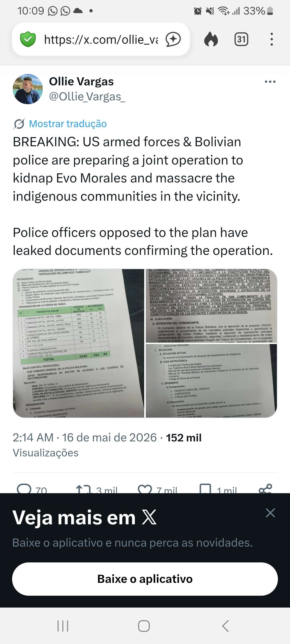
Task: Click Mostrar tradução link
Action: (68, 124)
